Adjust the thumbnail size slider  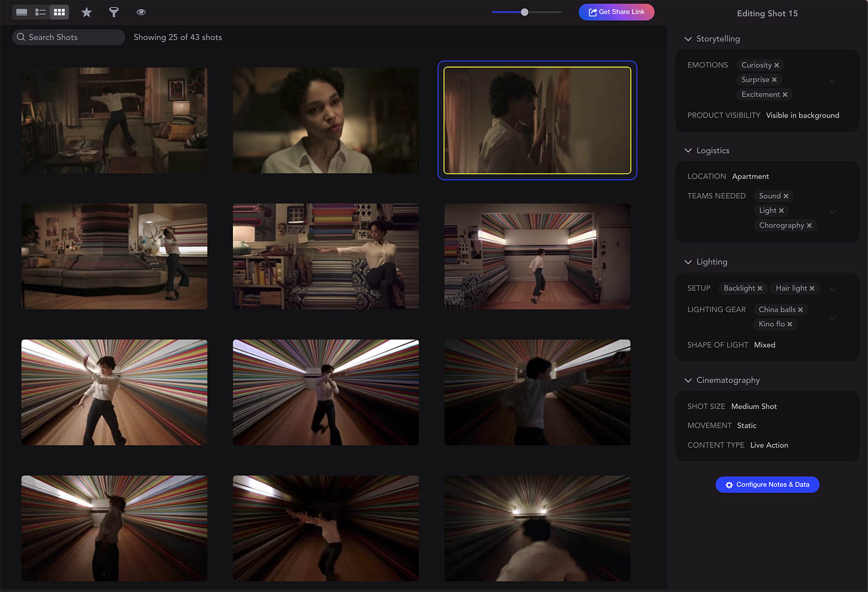(x=524, y=12)
